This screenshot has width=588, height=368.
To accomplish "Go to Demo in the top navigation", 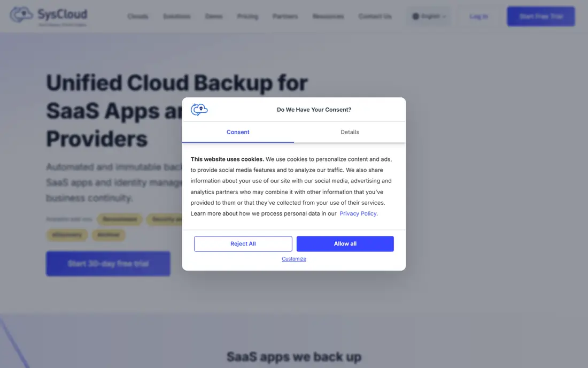I will pos(214,17).
